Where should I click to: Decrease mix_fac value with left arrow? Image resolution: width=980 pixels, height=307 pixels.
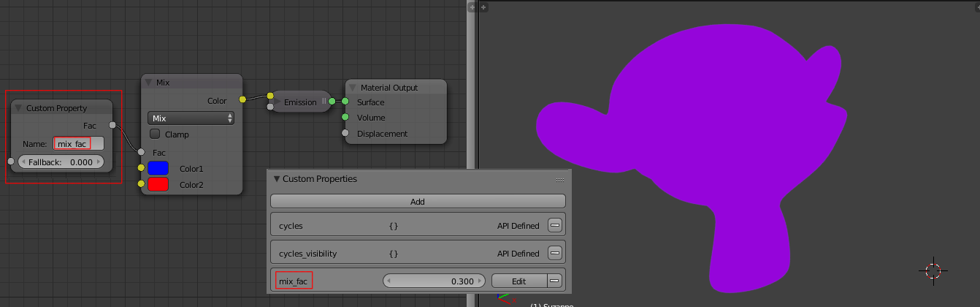[388, 281]
